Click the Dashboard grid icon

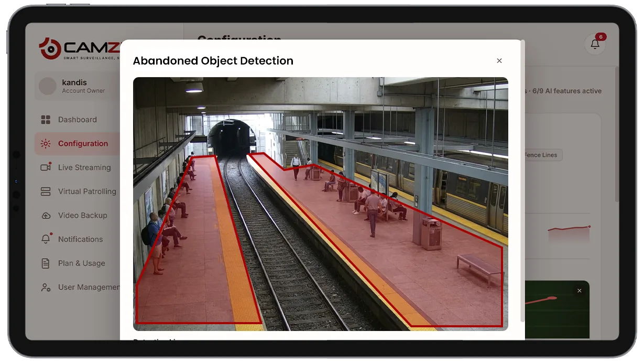point(46,120)
